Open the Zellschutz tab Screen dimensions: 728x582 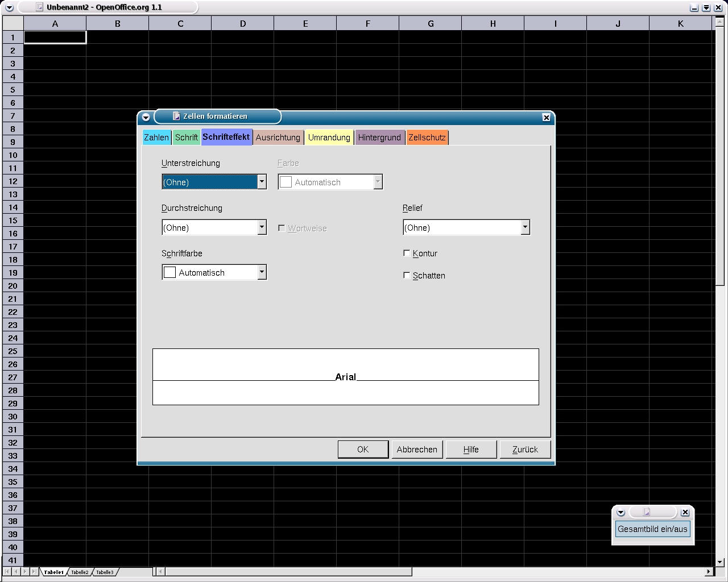click(427, 138)
